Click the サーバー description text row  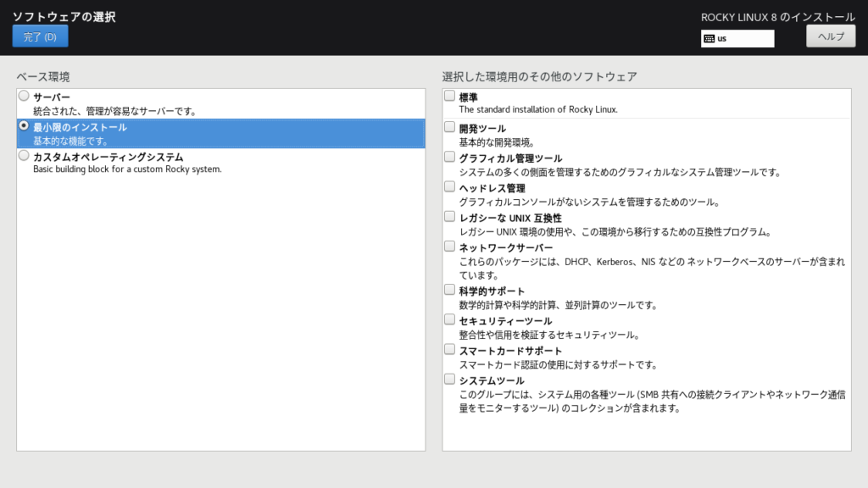click(114, 111)
